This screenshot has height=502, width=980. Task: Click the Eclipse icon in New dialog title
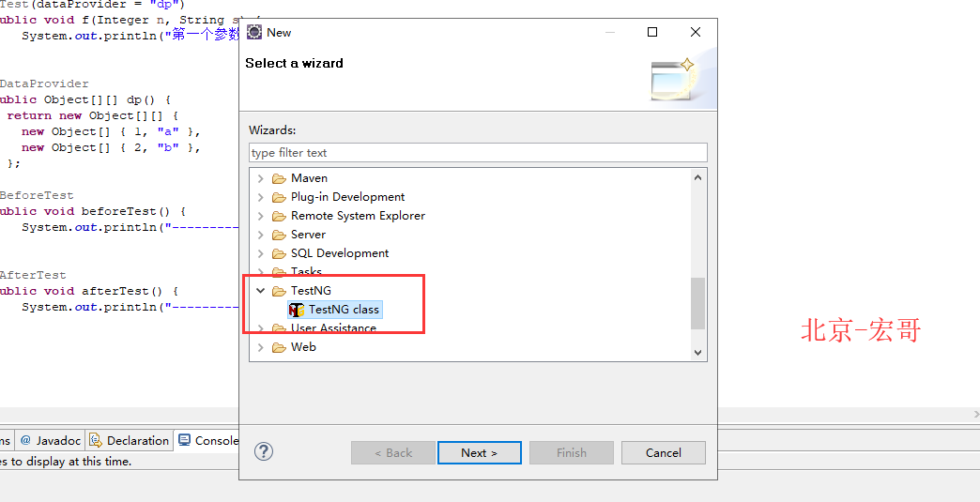pyautogui.click(x=253, y=33)
